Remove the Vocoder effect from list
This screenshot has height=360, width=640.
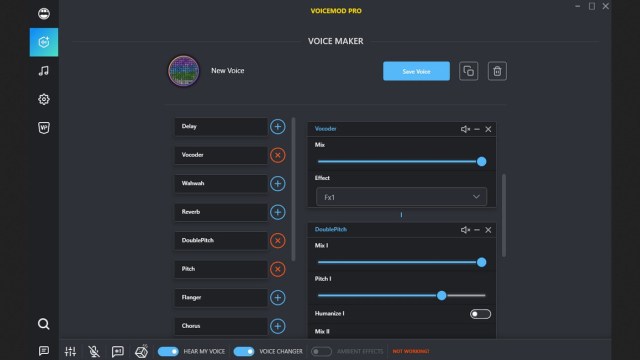278,155
